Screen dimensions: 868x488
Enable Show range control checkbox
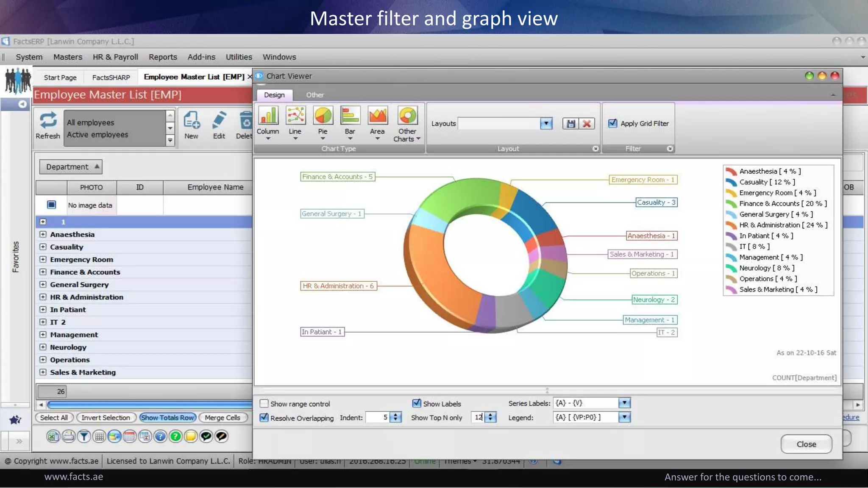(x=264, y=404)
